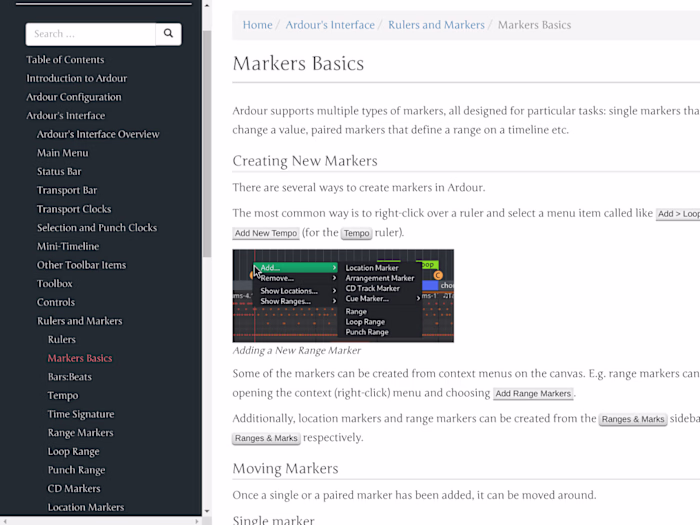Open Introduction to Ardour in sidebar
The image size is (700, 525).
77,79
